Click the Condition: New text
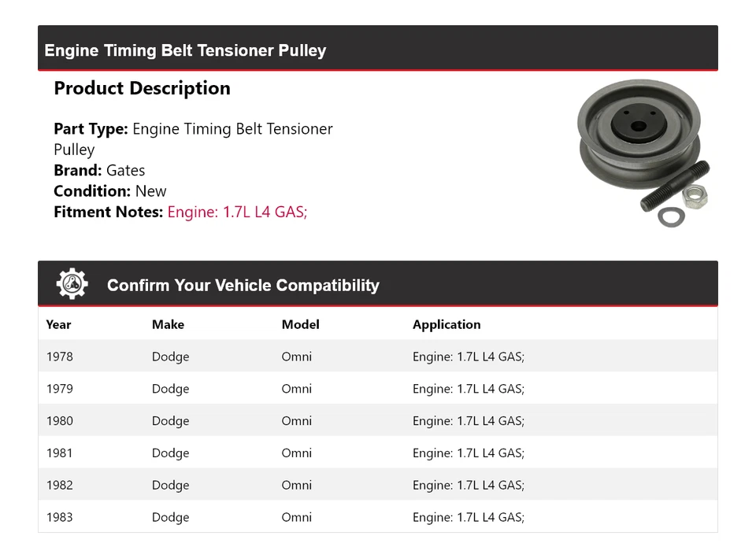This screenshot has width=756, height=558. (x=110, y=190)
